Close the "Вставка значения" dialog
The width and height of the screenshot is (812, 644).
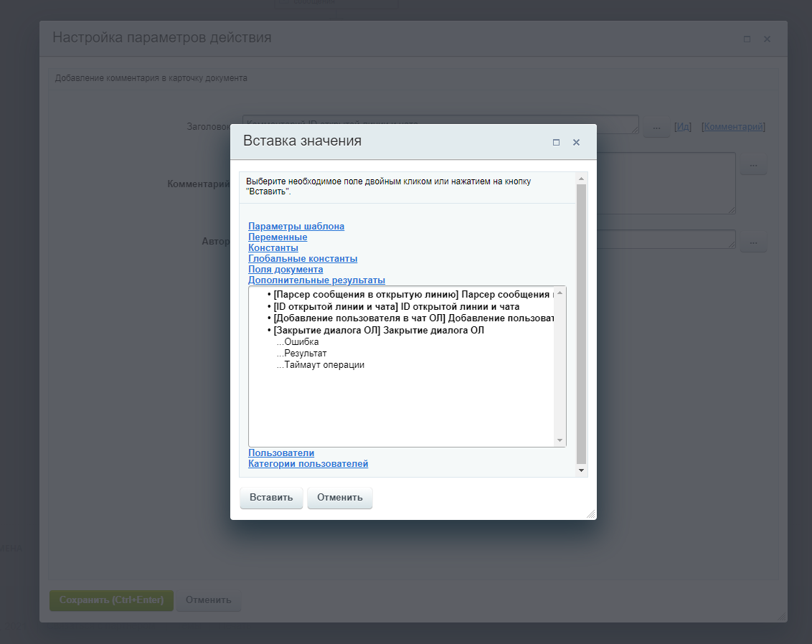click(x=576, y=142)
